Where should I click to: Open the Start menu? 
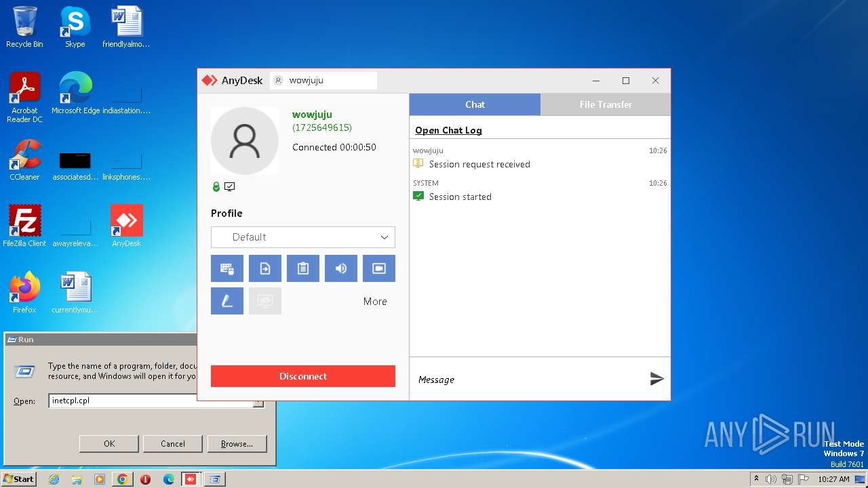(x=19, y=479)
